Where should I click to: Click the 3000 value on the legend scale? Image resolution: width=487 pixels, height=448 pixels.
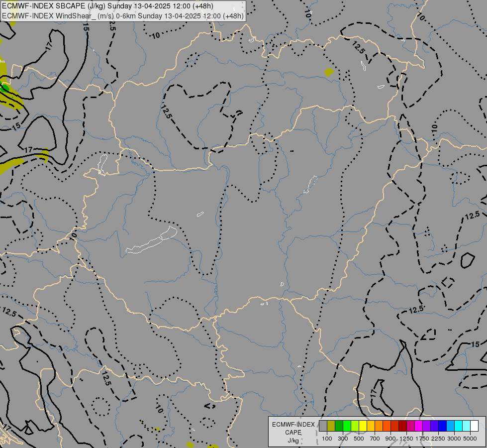point(454,439)
